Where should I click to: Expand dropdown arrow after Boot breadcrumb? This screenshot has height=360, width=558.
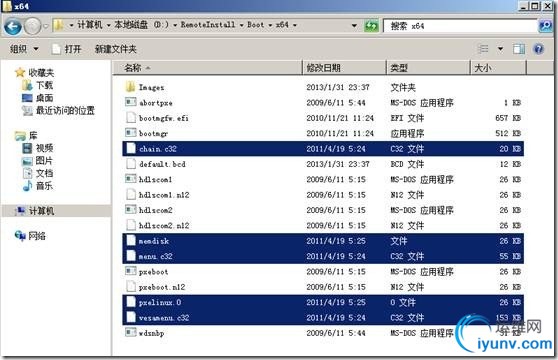pyautogui.click(x=270, y=25)
